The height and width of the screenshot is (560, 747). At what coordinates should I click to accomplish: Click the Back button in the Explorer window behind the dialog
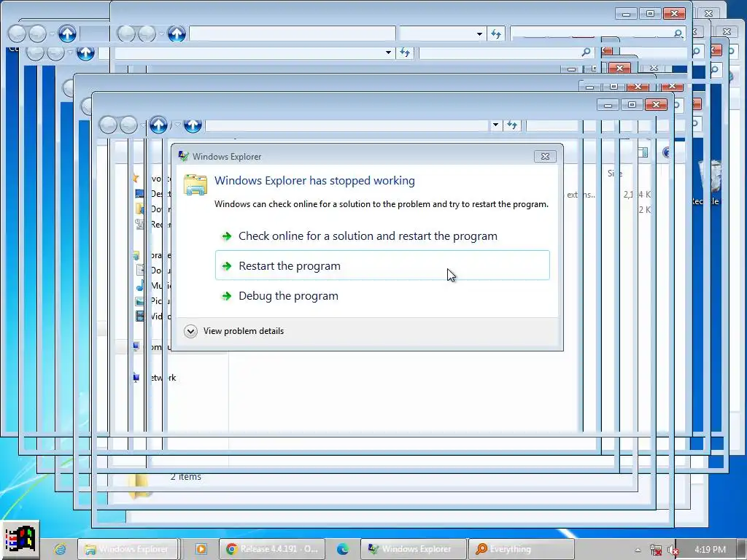point(108,125)
